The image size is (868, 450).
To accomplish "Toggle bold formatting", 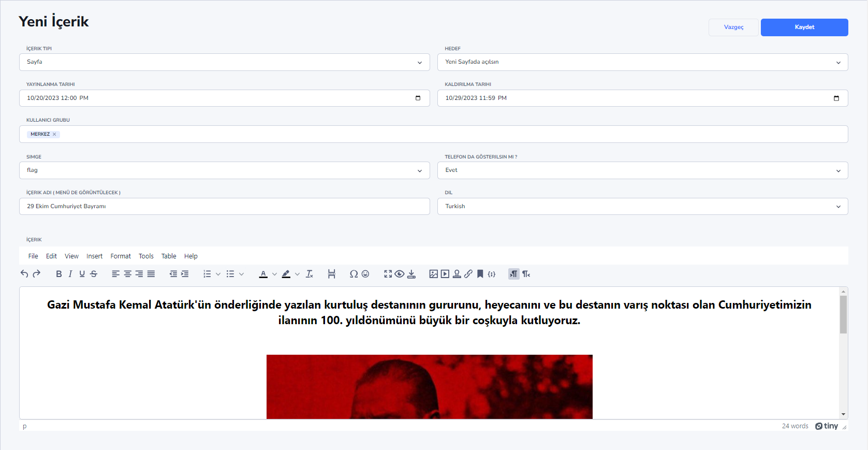I will pyautogui.click(x=58, y=274).
